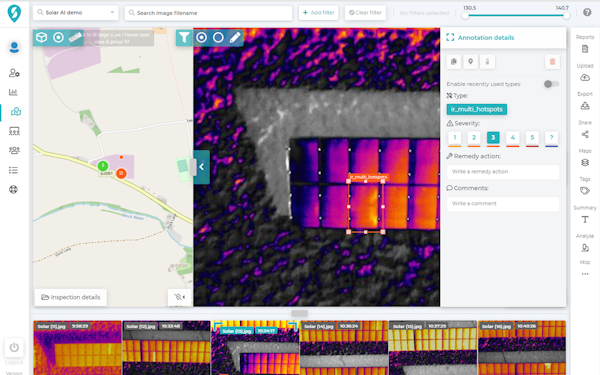Expand the Misc three-dots menu
This screenshot has width=600, height=375.
585,274
